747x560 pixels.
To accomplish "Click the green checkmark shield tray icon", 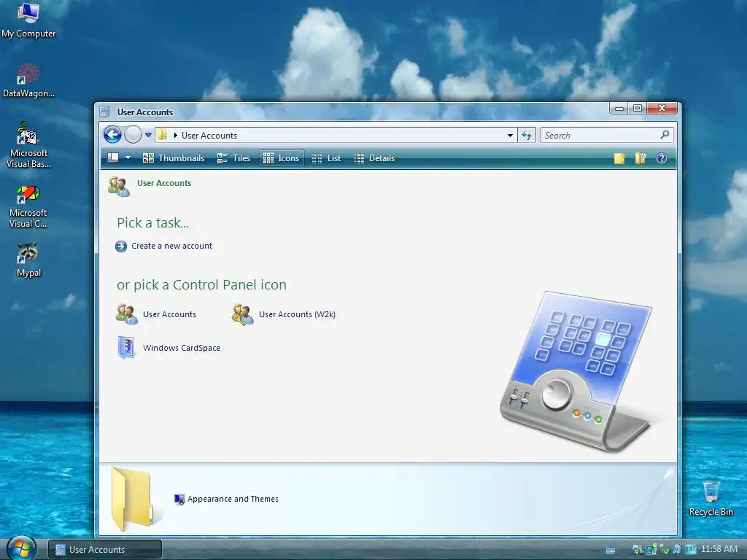I will pyautogui.click(x=665, y=550).
